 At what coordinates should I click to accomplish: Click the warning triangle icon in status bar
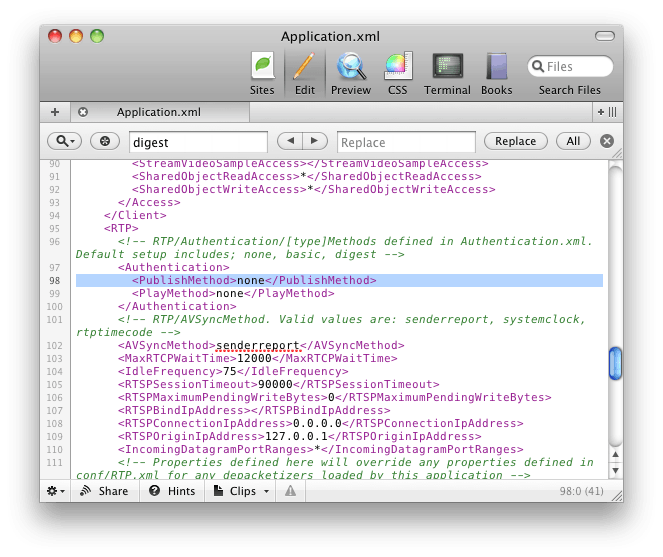click(290, 491)
